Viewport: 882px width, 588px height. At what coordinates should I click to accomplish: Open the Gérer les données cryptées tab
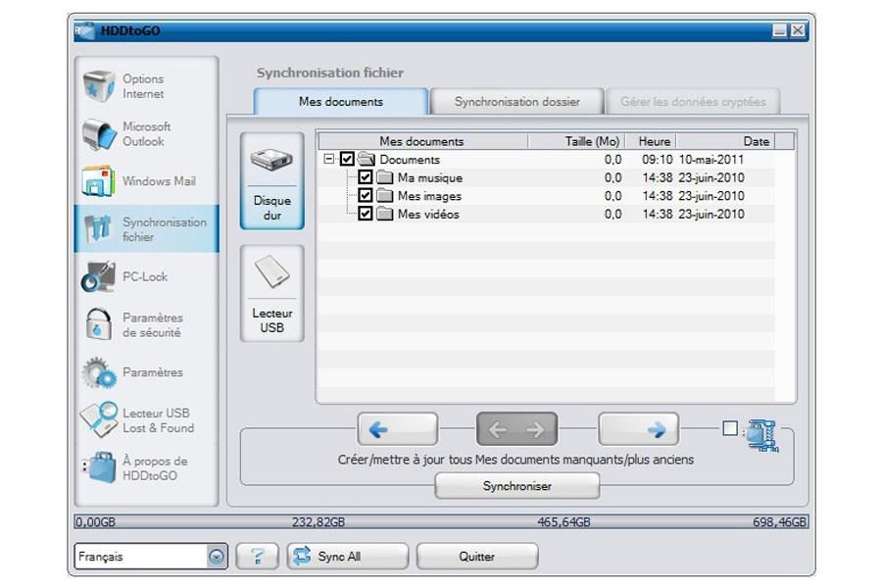point(693,101)
